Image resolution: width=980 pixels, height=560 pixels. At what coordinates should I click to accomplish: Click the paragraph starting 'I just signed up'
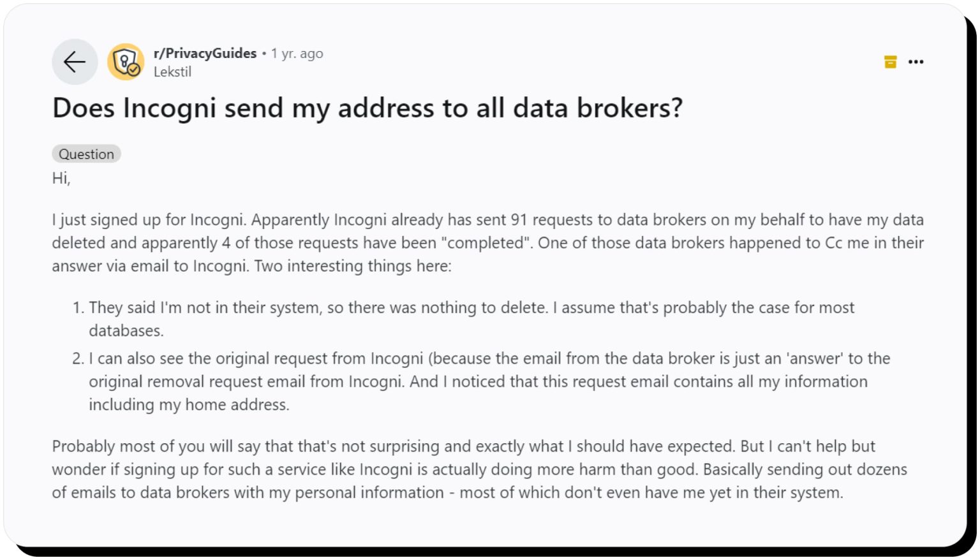point(487,243)
